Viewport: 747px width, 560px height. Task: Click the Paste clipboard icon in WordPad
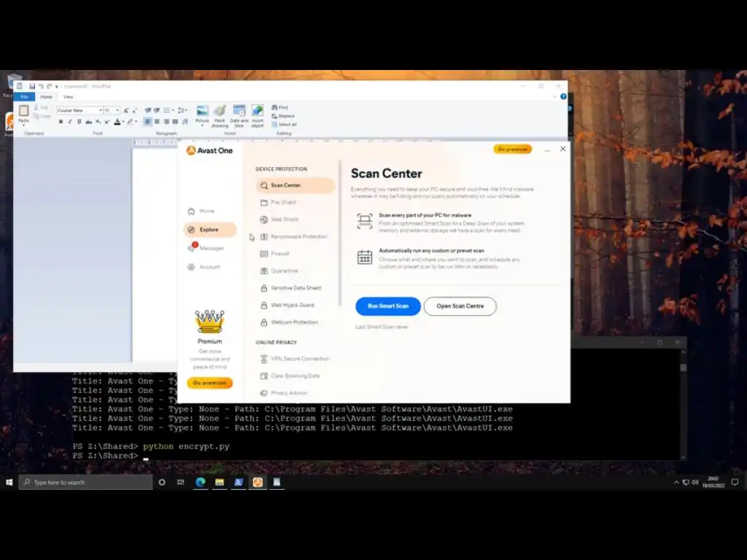click(23, 111)
